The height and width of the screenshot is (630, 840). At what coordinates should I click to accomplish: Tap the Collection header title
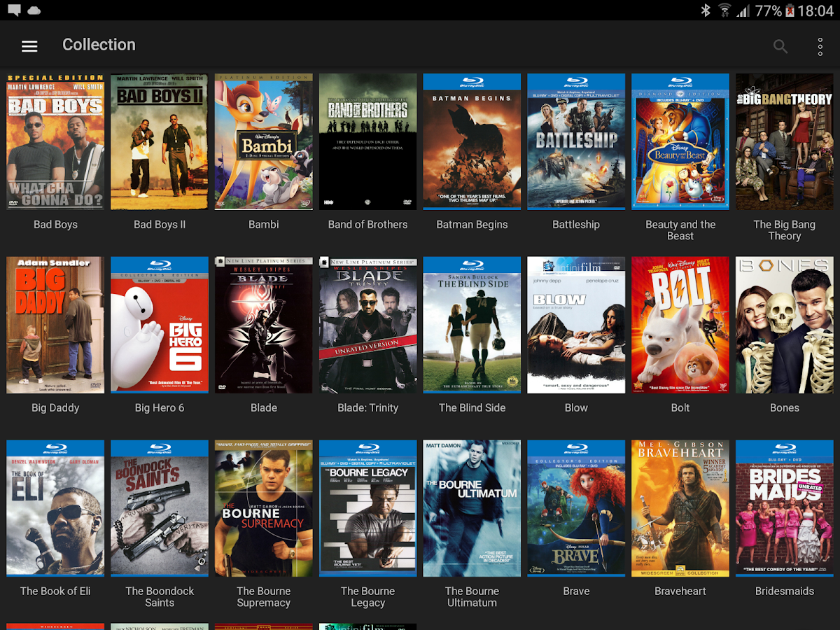[x=99, y=45]
